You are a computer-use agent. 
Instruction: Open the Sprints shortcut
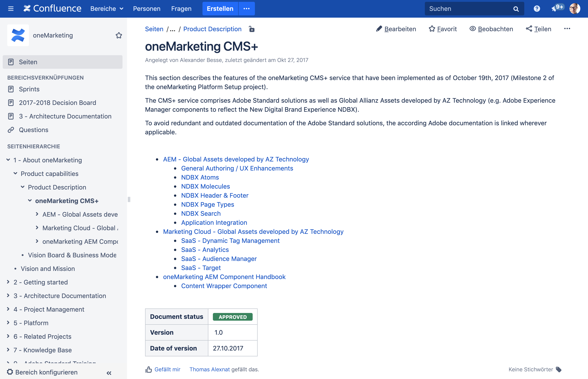pos(29,89)
